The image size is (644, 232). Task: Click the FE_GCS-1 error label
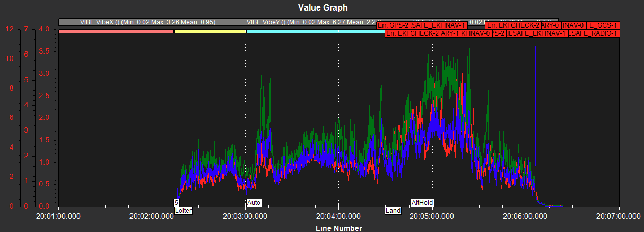(603, 25)
